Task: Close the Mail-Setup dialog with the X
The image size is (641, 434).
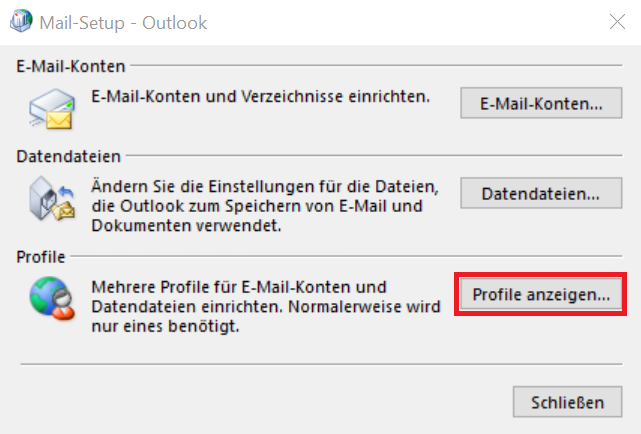Action: click(x=614, y=21)
